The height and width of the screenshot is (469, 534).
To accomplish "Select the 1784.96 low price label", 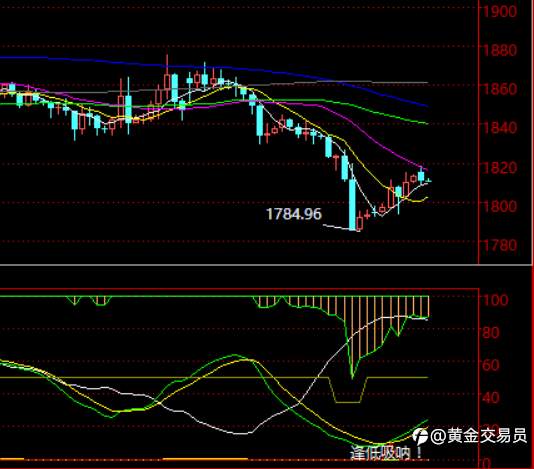I will (294, 214).
